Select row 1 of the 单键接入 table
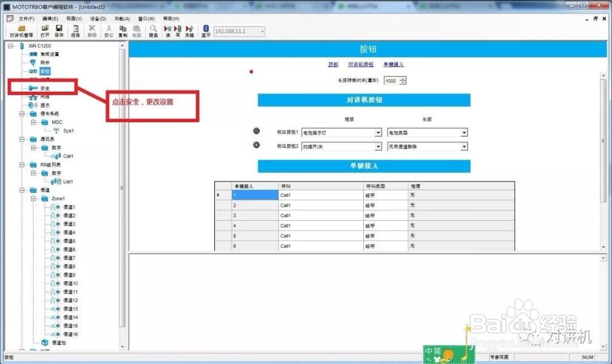612x364 pixels. click(x=255, y=195)
